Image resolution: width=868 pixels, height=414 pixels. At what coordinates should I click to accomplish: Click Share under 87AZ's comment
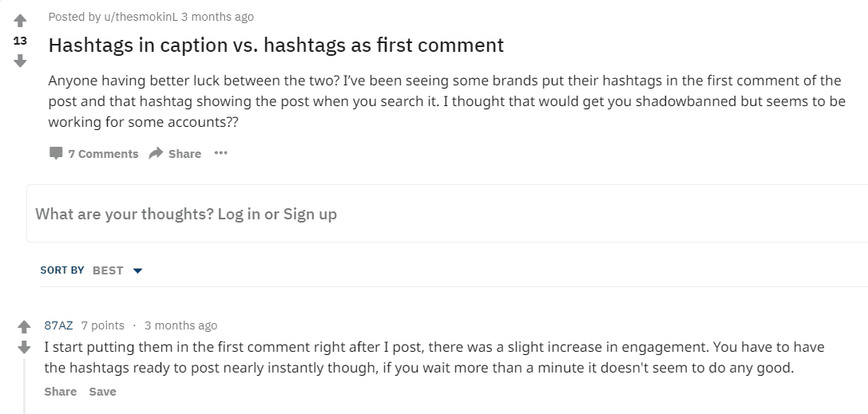[x=61, y=392]
